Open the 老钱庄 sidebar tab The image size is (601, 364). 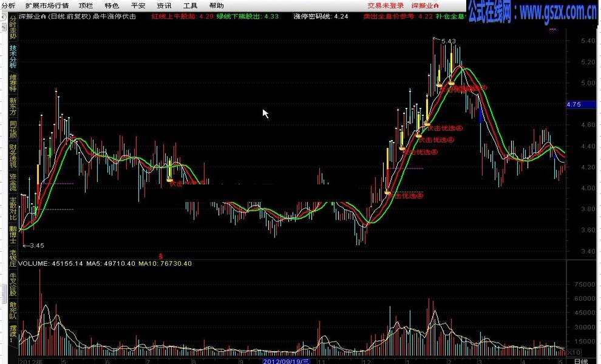[x=13, y=258]
